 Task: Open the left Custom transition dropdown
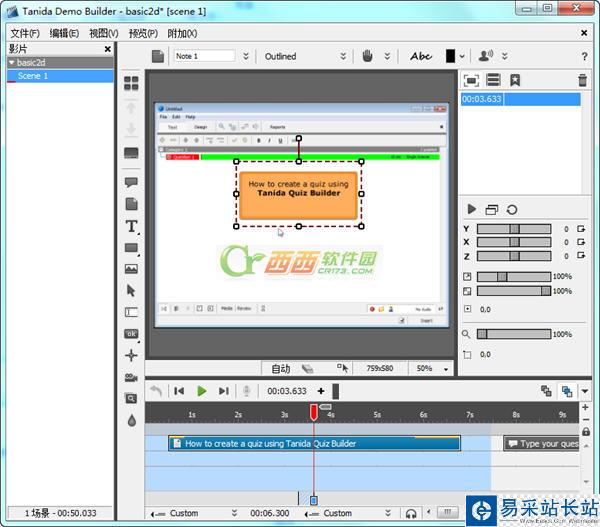click(194, 513)
